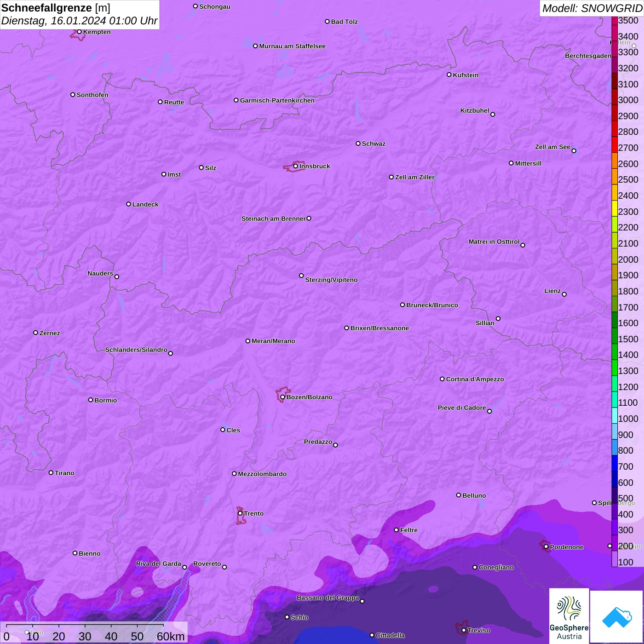Select the Nauders location dot

[116, 277]
